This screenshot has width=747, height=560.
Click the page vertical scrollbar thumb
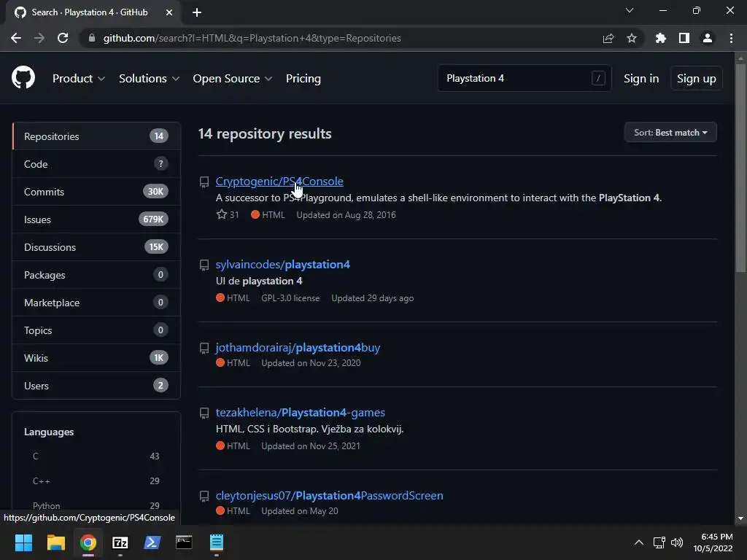[740, 168]
